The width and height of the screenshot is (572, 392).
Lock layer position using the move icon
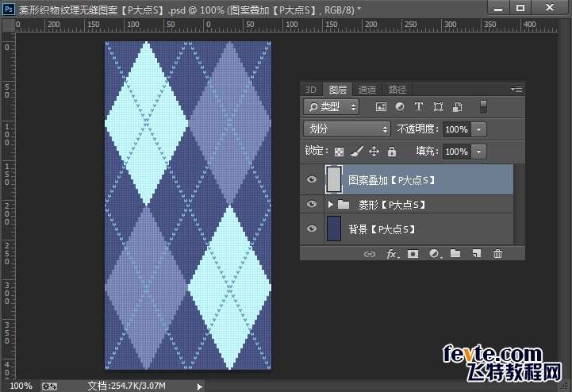[x=374, y=151]
